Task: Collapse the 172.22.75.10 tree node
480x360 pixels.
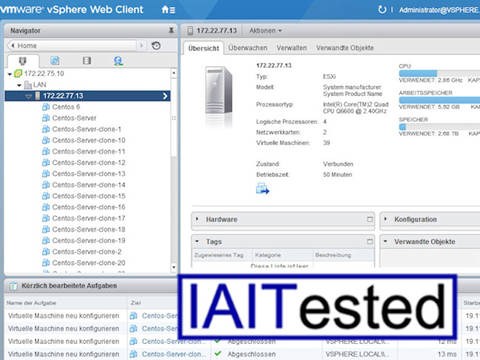Action: pos(10,74)
